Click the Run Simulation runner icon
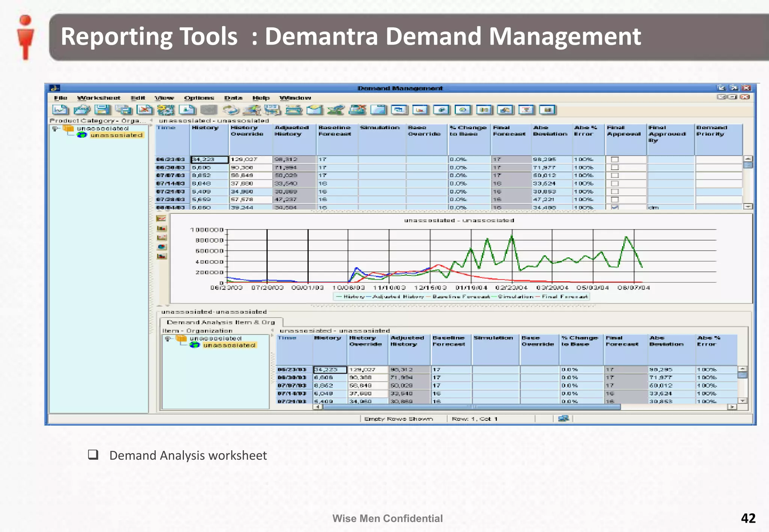The height and width of the screenshot is (532, 769). tap(252, 110)
